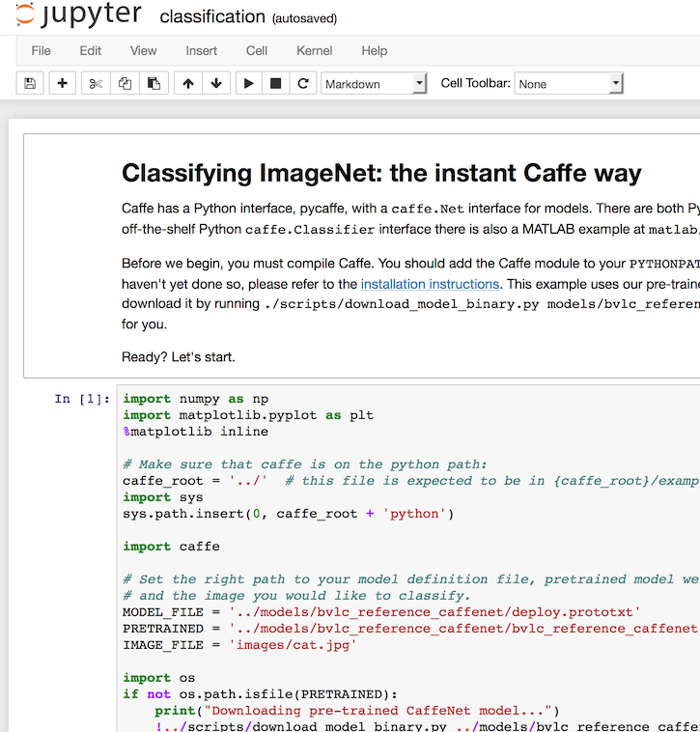Click the IMAGE_FILE = 'images/cat.jpg' line
Viewport: 700px width, 732px height.
239,645
